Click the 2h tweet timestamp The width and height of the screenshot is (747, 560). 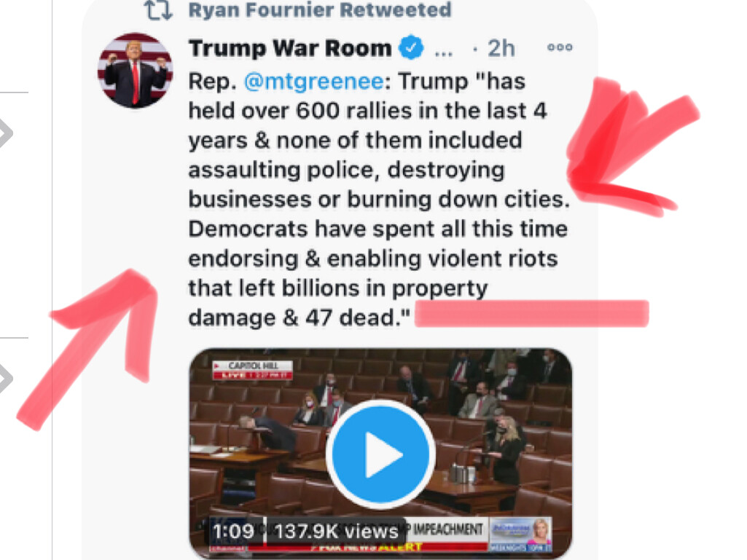pos(501,48)
